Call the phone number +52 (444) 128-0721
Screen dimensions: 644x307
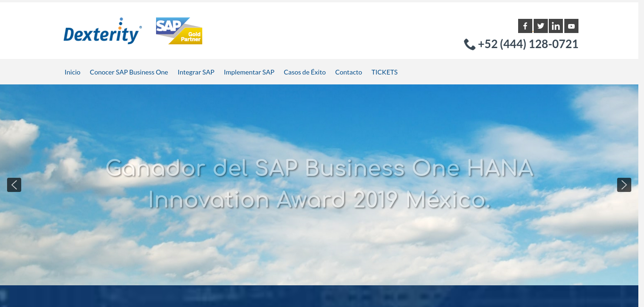(x=528, y=44)
